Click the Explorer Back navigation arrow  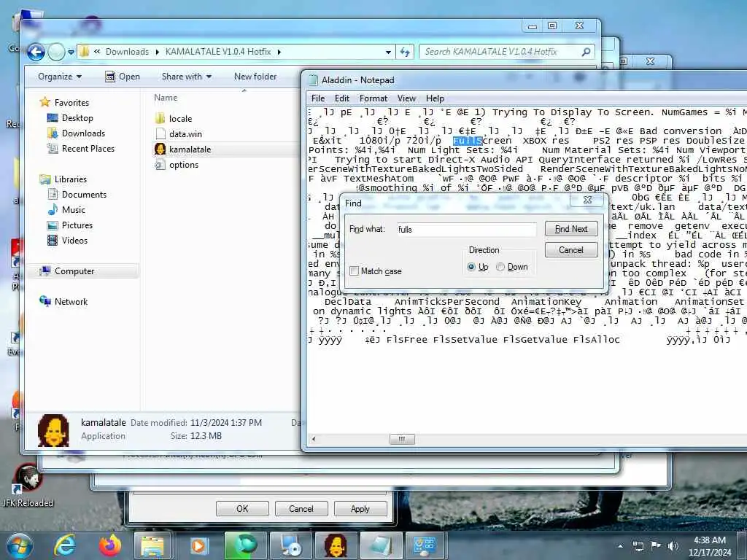[x=36, y=52]
